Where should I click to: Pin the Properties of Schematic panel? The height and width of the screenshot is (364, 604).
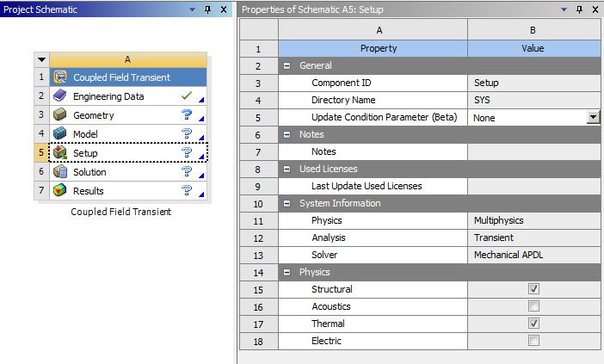pyautogui.click(x=579, y=9)
